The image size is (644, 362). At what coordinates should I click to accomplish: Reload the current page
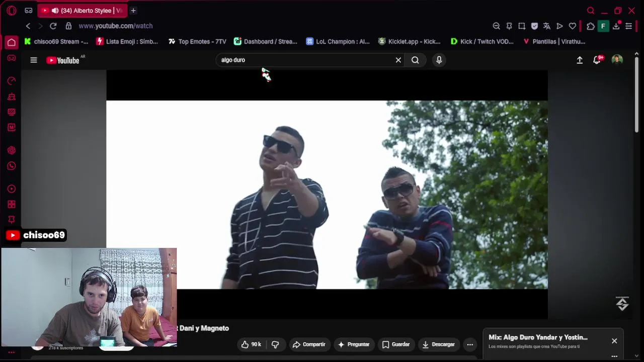tap(53, 26)
